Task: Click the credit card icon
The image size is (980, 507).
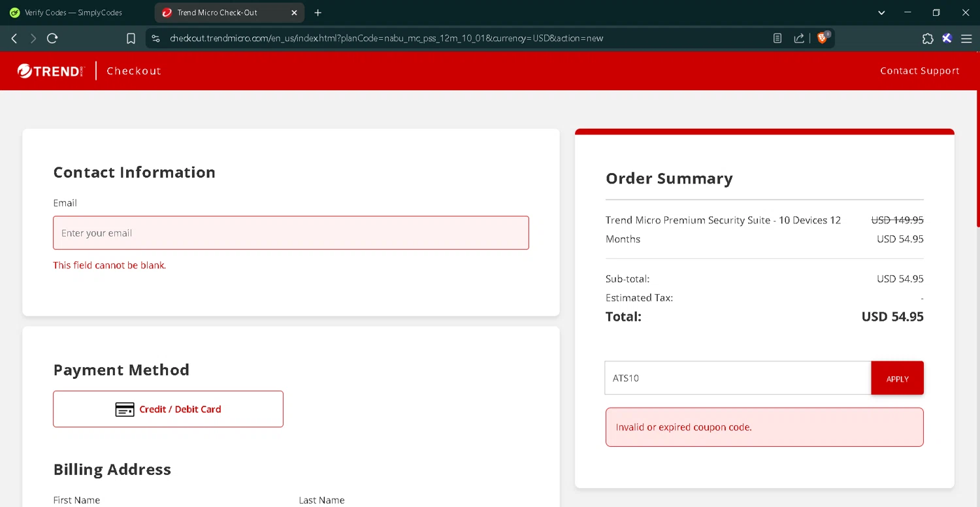Action: click(x=125, y=410)
